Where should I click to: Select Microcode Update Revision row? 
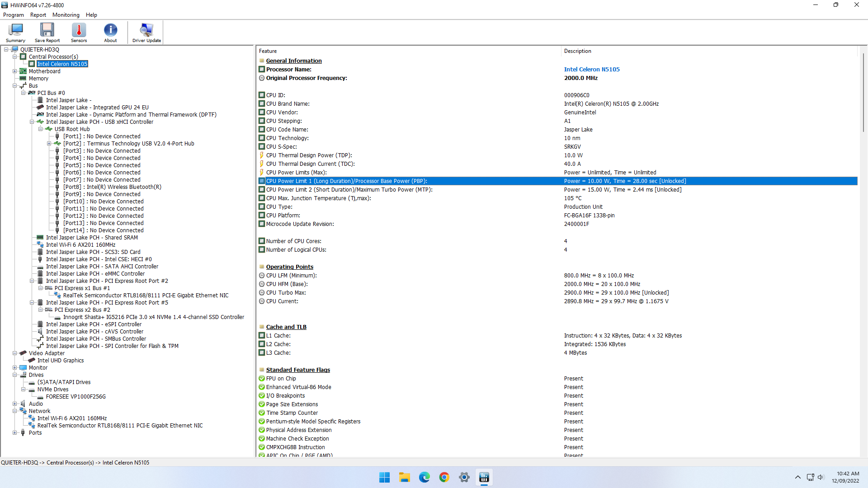tap(557, 224)
